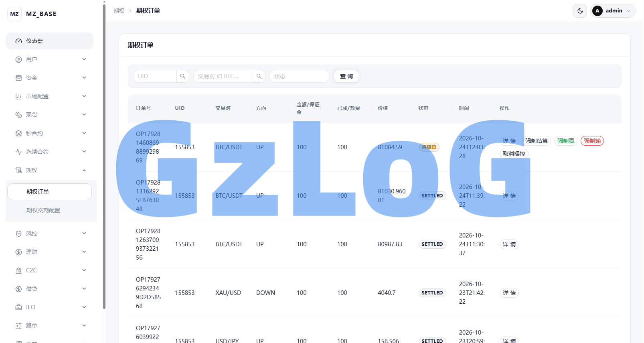
Task: Focus the UID input field
Action: point(155,76)
